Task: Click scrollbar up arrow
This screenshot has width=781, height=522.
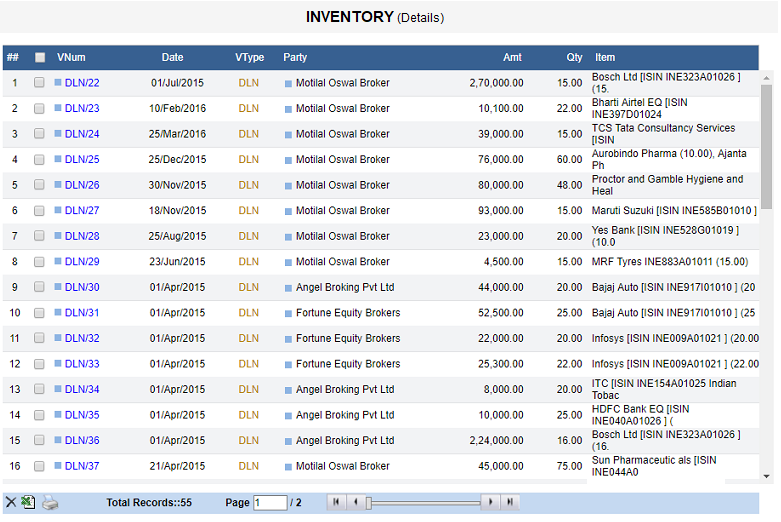Action: 766,78
